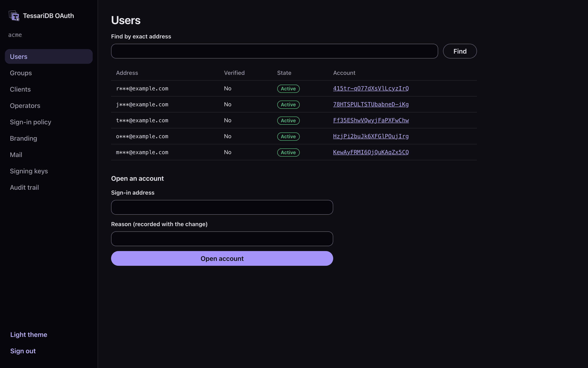
Task: Select address r***@example.com
Action: (x=142, y=88)
